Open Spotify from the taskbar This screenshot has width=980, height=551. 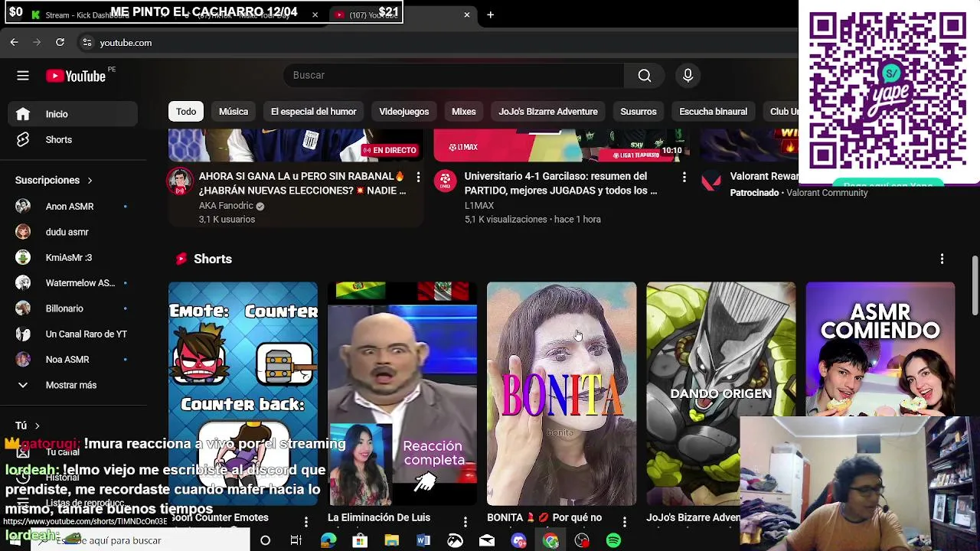(613, 540)
